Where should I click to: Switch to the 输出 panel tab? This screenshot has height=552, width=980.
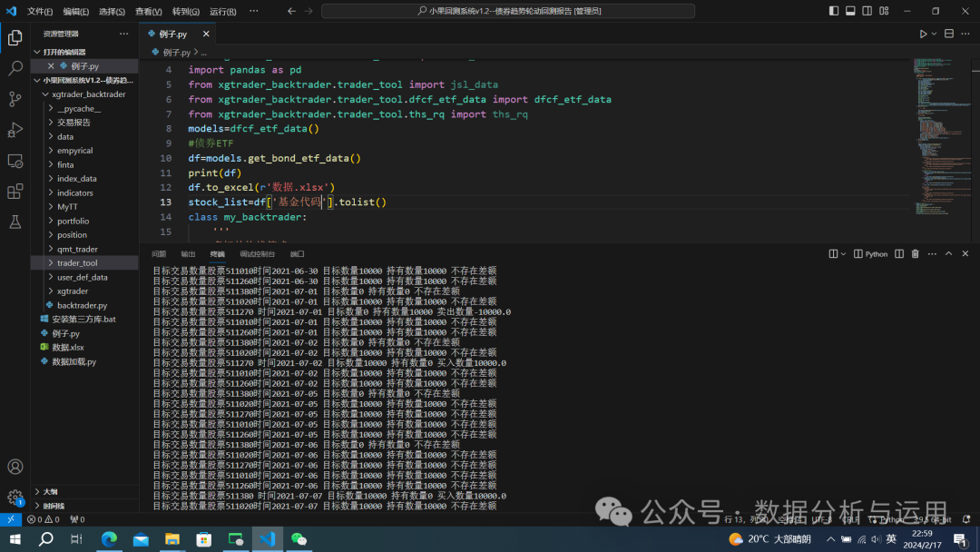(188, 254)
